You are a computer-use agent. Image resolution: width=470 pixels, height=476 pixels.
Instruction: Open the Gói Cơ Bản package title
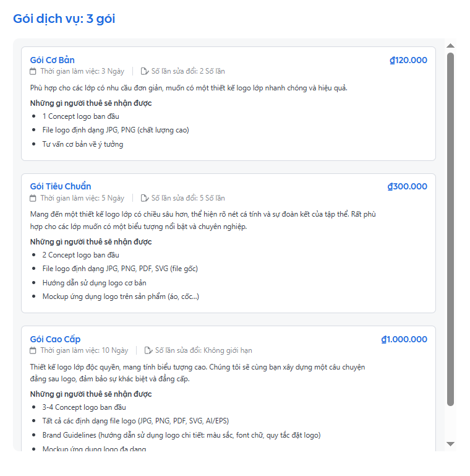pyautogui.click(x=53, y=60)
